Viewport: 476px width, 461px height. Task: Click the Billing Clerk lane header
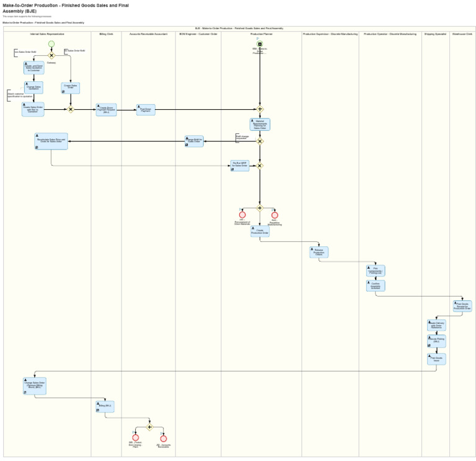tap(106, 34)
